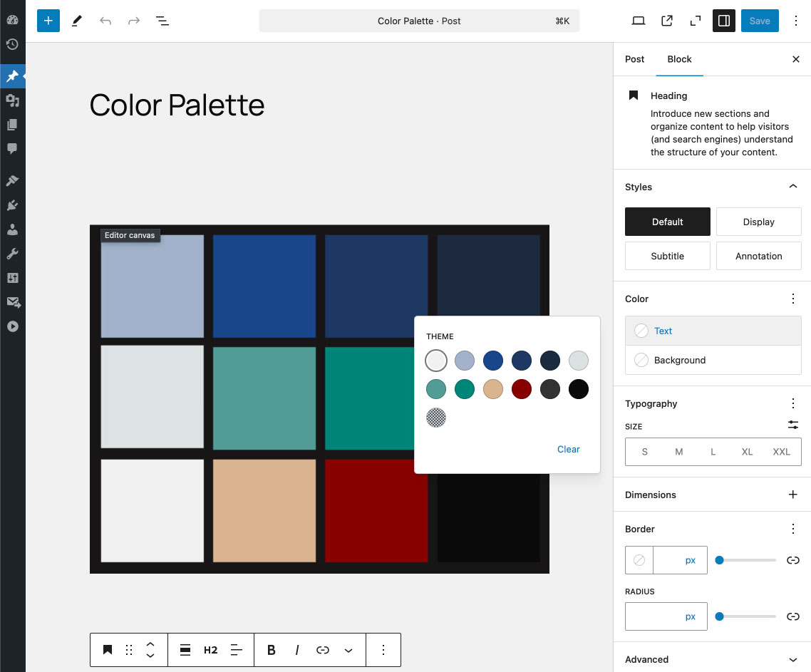Expand the Advanced panel section
Screen dimensions: 811x672
pos(793,659)
